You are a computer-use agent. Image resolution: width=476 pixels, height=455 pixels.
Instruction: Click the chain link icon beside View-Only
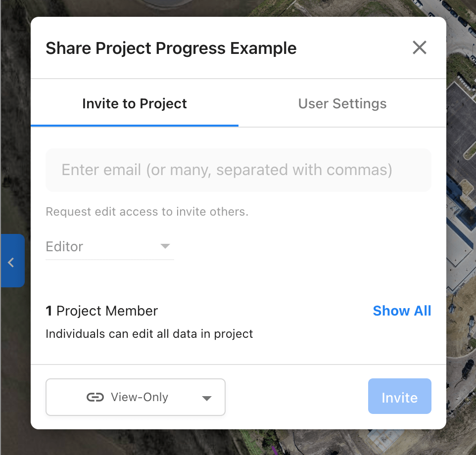[95, 397]
